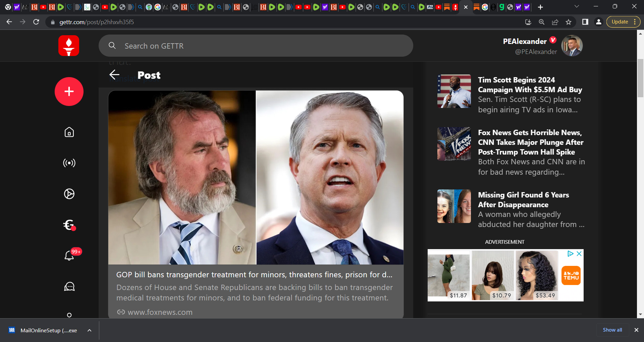The height and width of the screenshot is (342, 644).
Task: Click the browser forward button
Action: (22, 22)
